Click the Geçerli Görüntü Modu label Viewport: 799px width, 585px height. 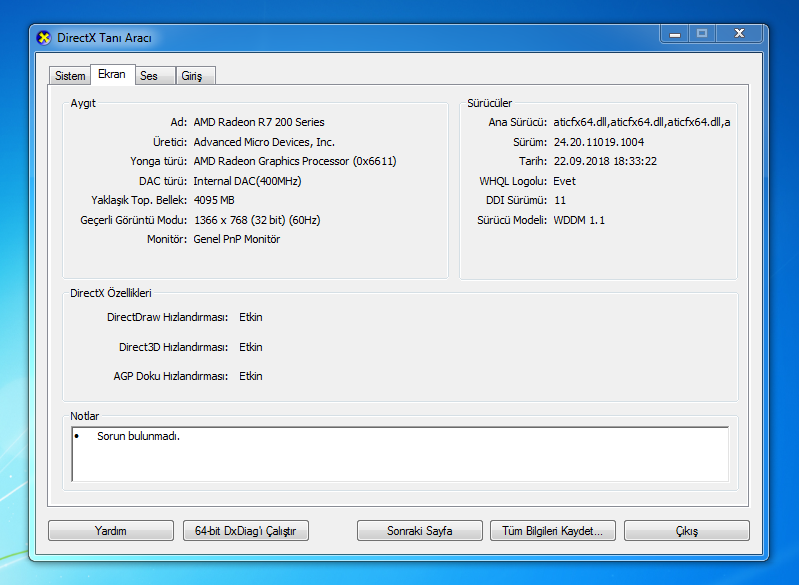[x=134, y=220]
